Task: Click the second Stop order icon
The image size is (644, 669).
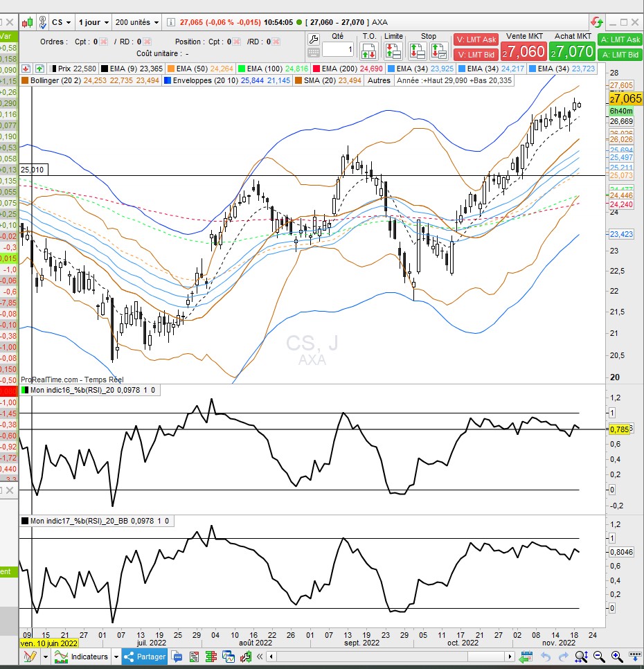Action: [439, 51]
